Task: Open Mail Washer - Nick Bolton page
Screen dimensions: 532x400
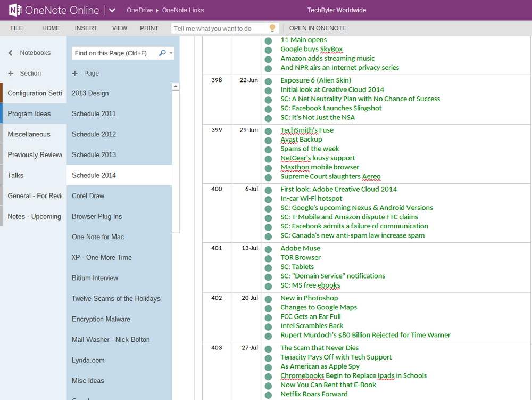Action: click(119, 340)
